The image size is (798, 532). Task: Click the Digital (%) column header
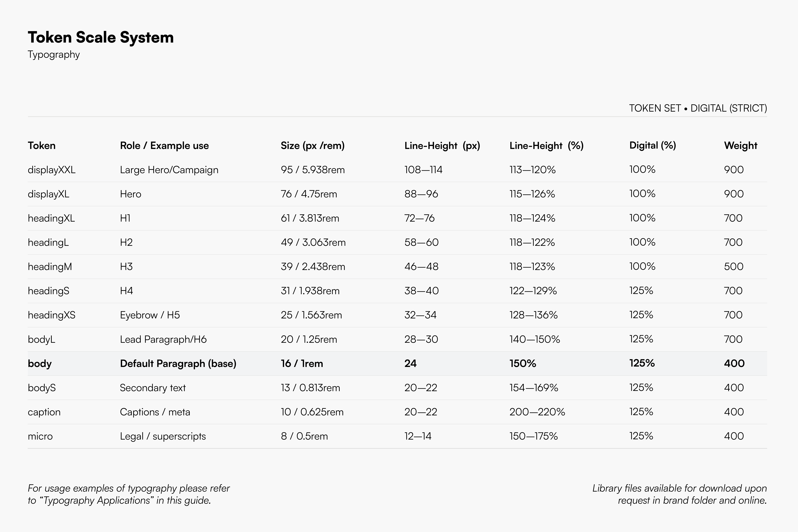tap(652, 145)
